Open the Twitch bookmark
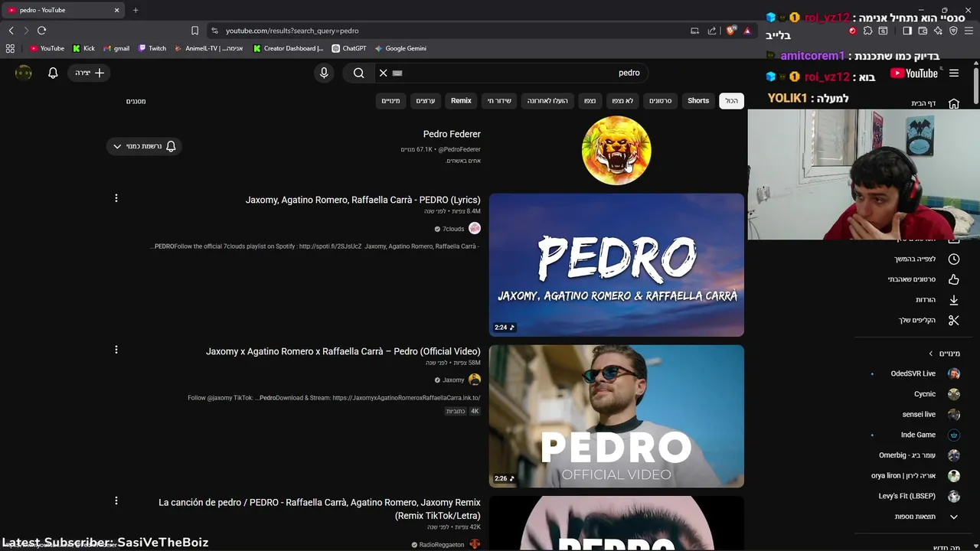The image size is (980, 551). coord(152,48)
